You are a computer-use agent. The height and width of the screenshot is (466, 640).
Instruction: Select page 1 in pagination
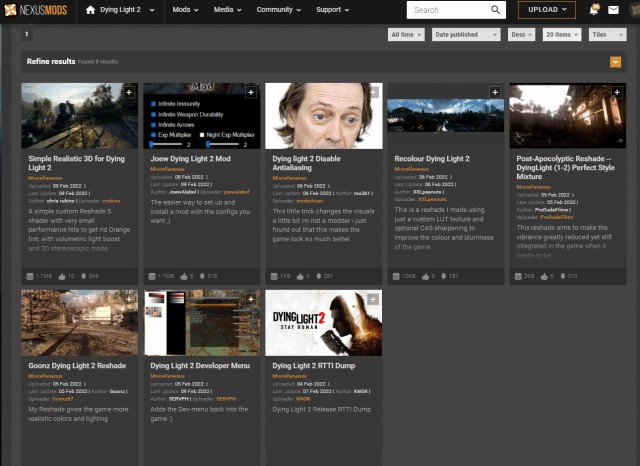(27, 34)
